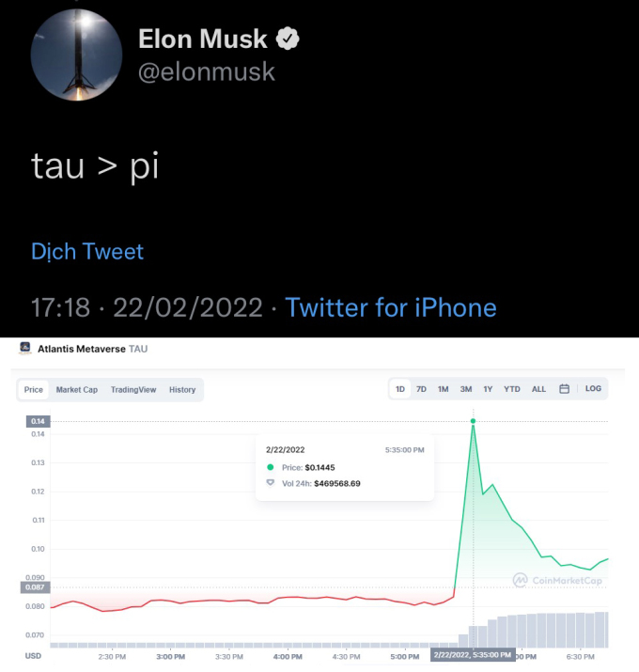
Task: Toggle the LOG scale option
Action: click(593, 388)
